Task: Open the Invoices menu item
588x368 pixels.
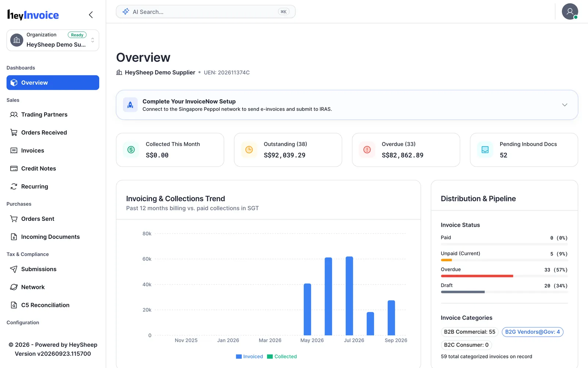Action: pos(53,151)
